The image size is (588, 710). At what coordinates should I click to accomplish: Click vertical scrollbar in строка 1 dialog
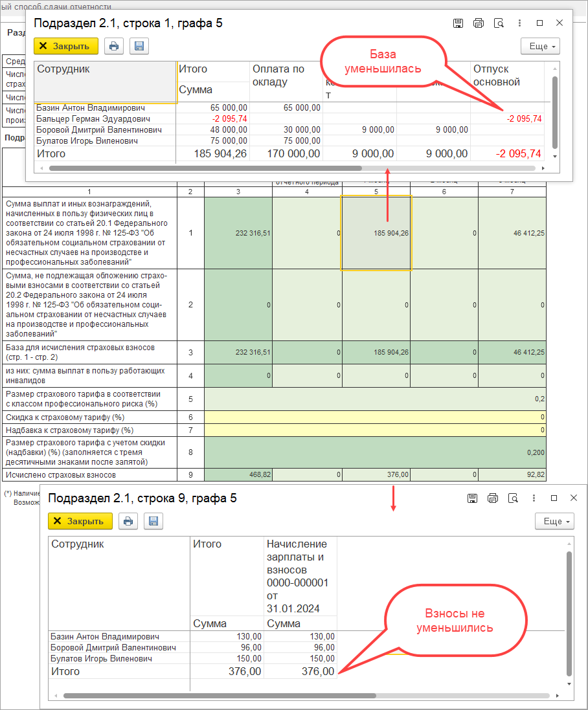click(555, 113)
